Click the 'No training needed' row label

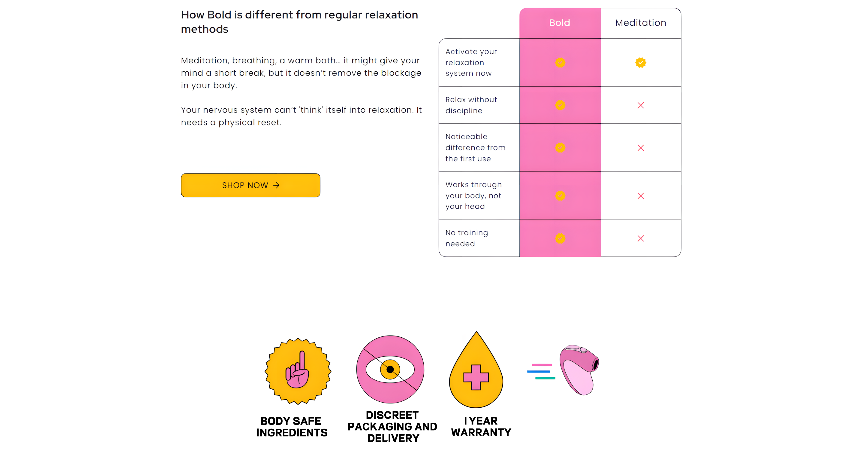coord(466,238)
